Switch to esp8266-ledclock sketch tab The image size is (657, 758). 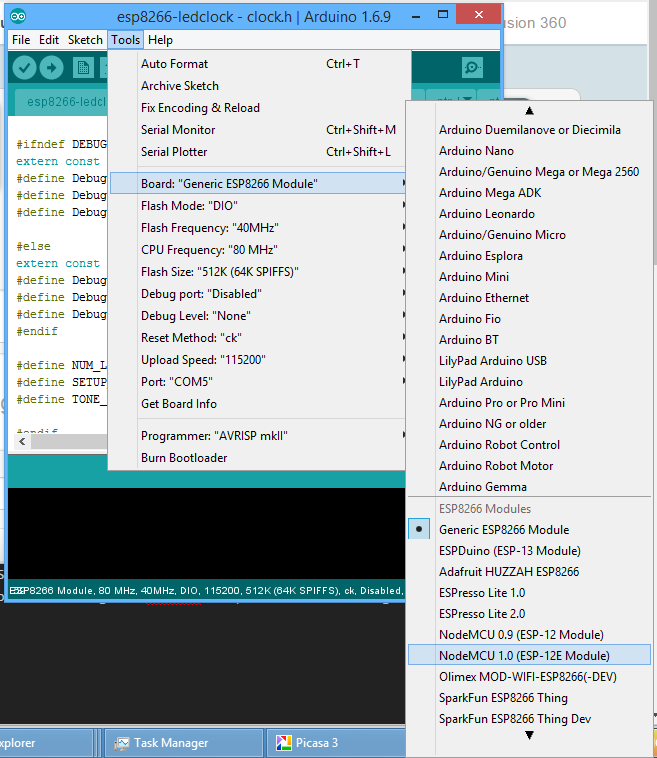[x=62, y=102]
